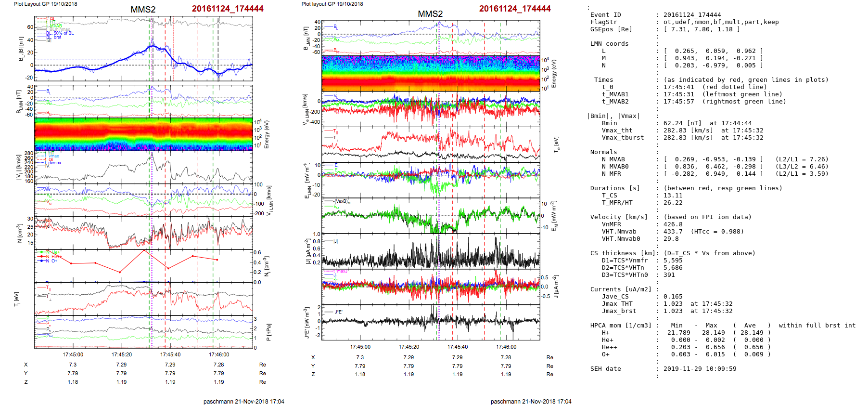
Task: Click the 17:45:20 tick on the left time axis
Action: click(121, 354)
